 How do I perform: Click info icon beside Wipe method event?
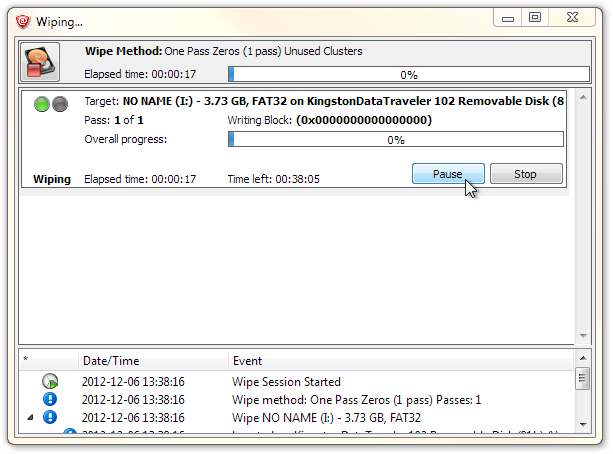(x=50, y=399)
